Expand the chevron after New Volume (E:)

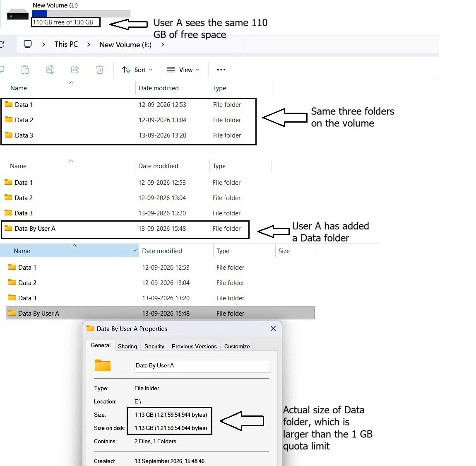click(163, 45)
